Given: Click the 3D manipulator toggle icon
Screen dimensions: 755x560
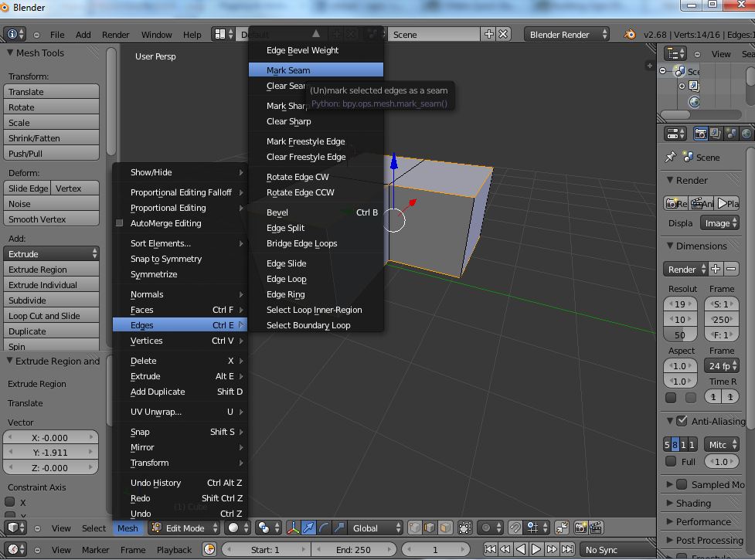Looking at the screenshot, I should click(x=293, y=528).
